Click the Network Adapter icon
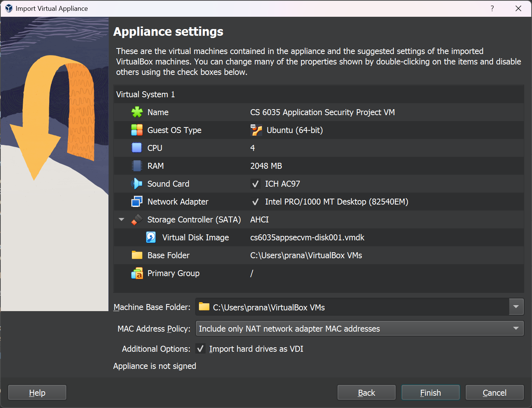This screenshot has width=532, height=408. click(137, 202)
